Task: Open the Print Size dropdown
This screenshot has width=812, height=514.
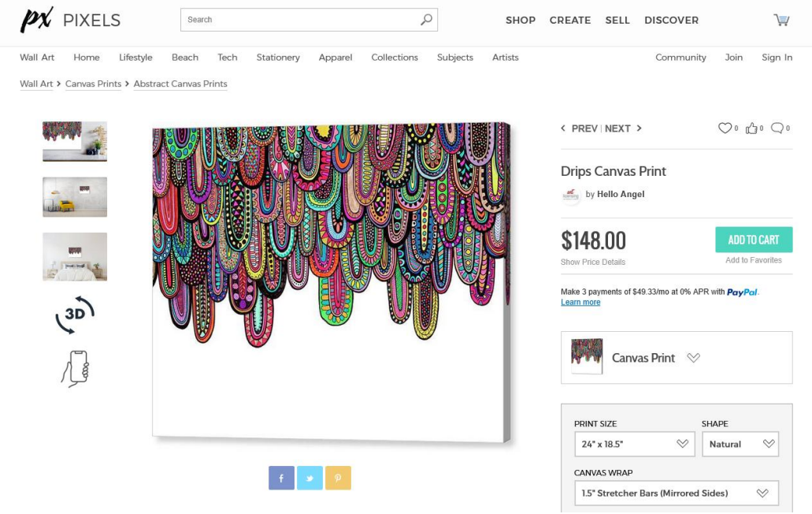Action: [634, 444]
